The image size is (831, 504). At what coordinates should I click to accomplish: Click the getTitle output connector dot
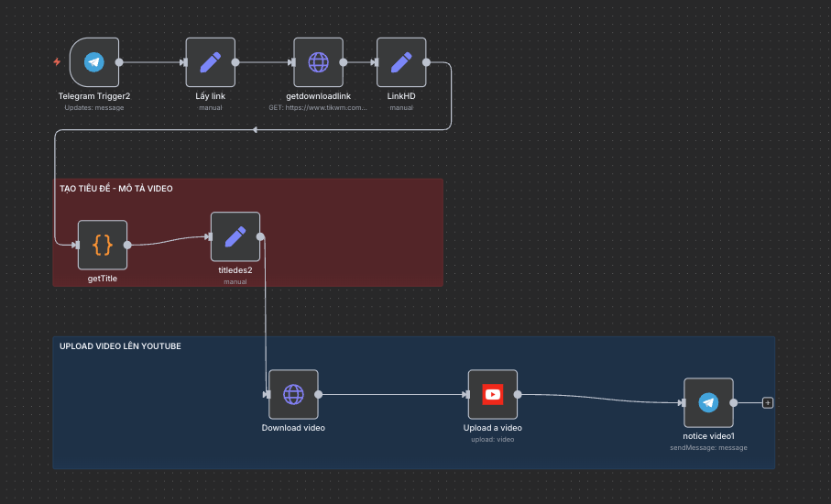[127, 245]
